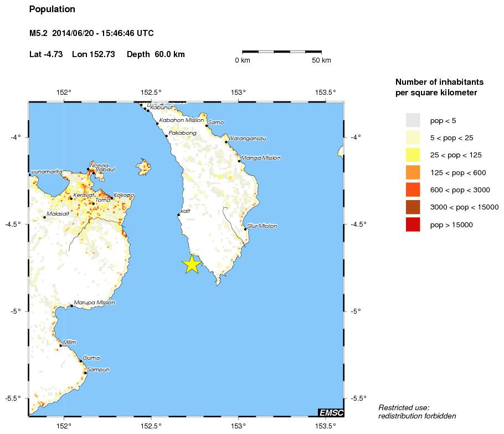Select the Marupa Mission map marker
This screenshot has width=504, height=434.
point(71,305)
